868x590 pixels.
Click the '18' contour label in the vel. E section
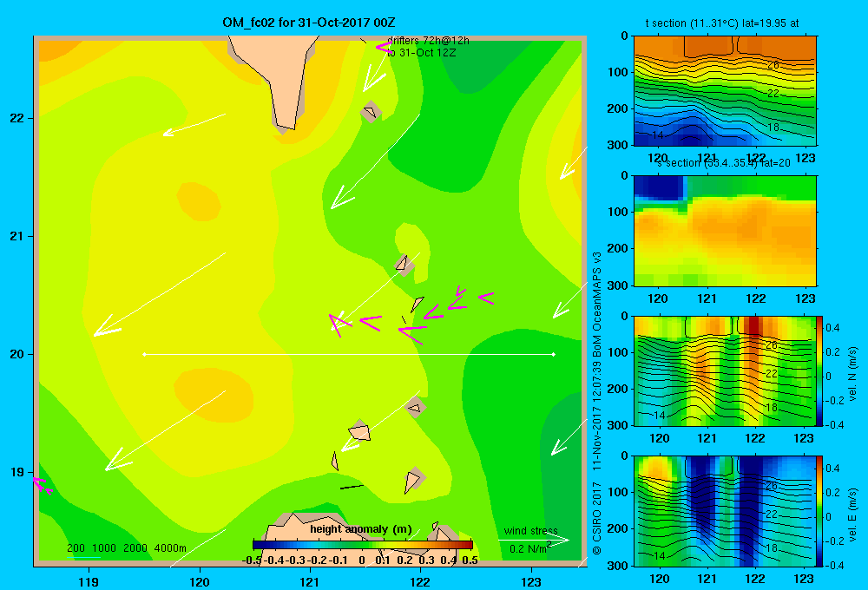[x=772, y=548]
